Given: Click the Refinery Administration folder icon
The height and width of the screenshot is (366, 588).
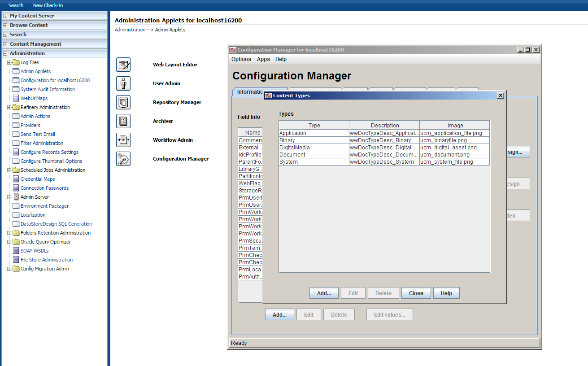Looking at the screenshot, I should coord(16,107).
